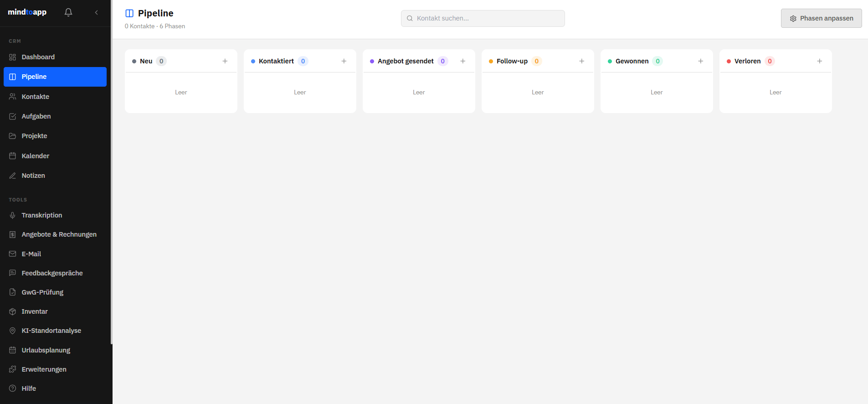
Task: Open the Projekte section
Action: click(55, 136)
